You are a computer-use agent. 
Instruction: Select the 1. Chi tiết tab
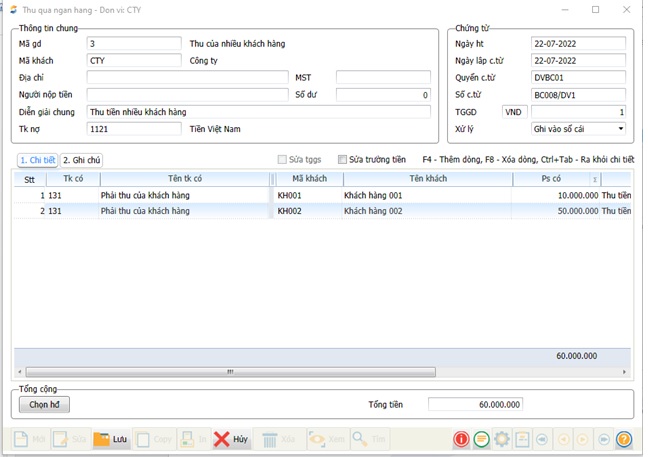[37, 160]
